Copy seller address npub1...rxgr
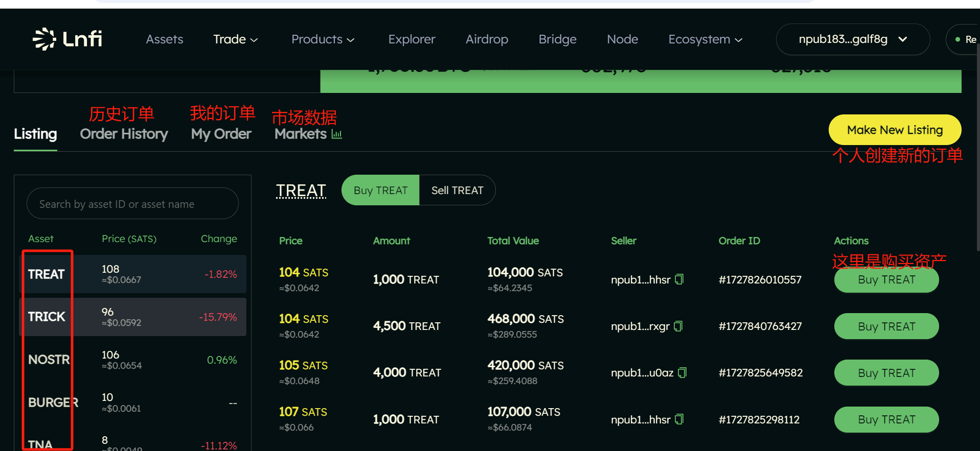Viewport: 980px width, 451px height. pos(678,326)
